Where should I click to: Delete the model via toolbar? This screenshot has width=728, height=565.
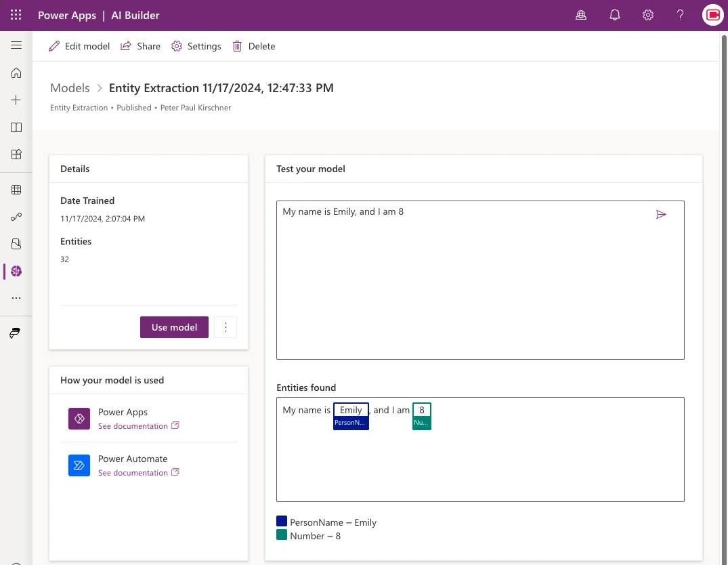(x=253, y=46)
